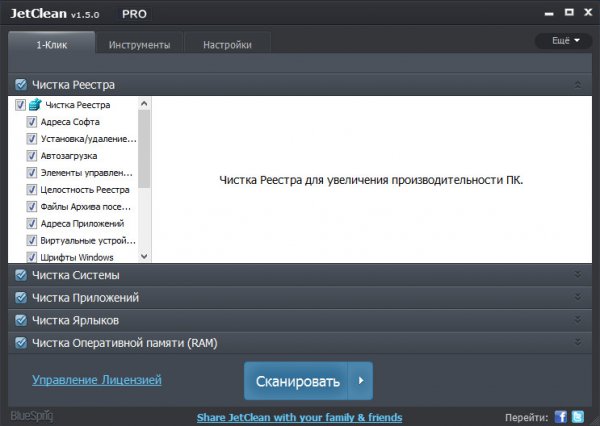Click the Чистка Системы section title
This screenshot has height=426, width=600.
click(76, 275)
